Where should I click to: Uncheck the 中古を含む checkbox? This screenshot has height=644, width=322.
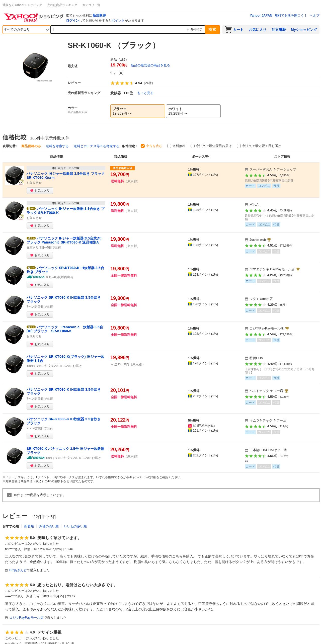pyautogui.click(x=143, y=146)
